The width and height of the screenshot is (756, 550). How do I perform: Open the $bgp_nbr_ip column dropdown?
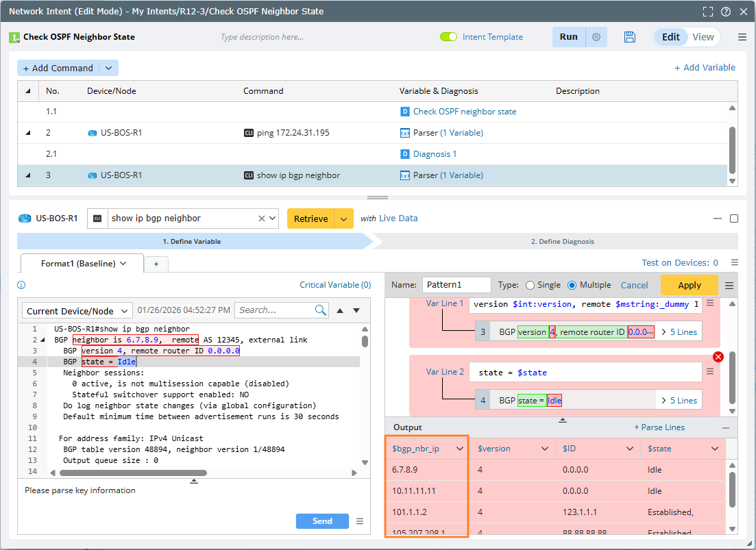click(460, 449)
